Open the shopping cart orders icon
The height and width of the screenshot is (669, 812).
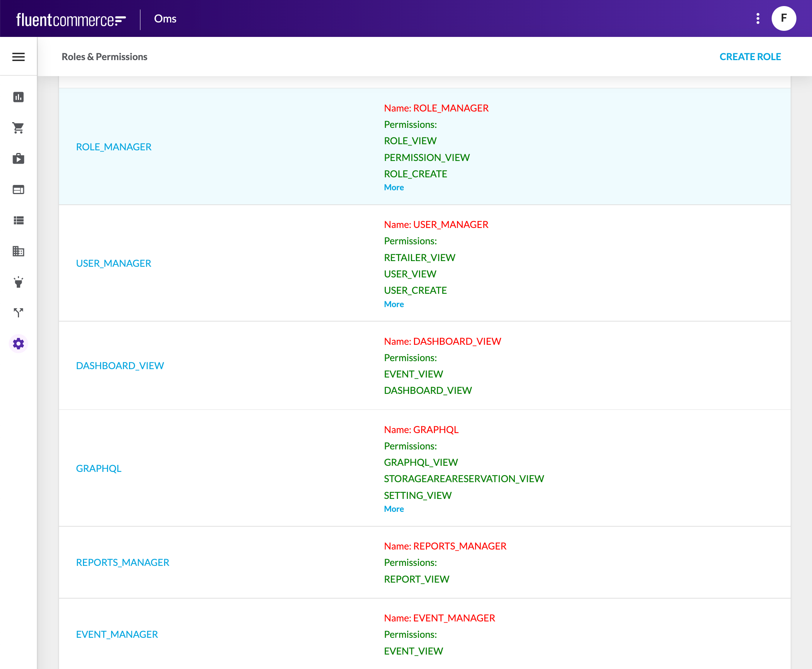click(19, 127)
